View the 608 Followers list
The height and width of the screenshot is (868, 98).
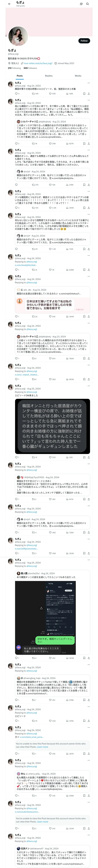pyautogui.click(x=30, y=68)
